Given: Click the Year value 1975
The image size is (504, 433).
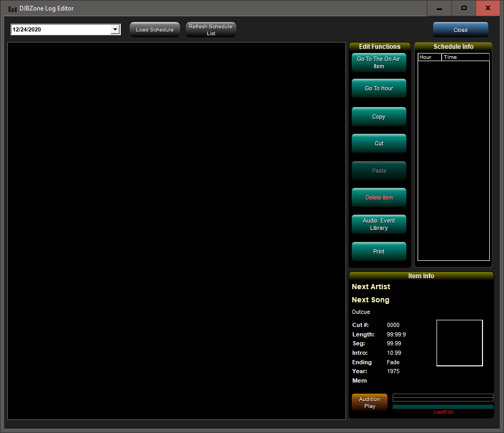Looking at the screenshot, I should (393, 371).
